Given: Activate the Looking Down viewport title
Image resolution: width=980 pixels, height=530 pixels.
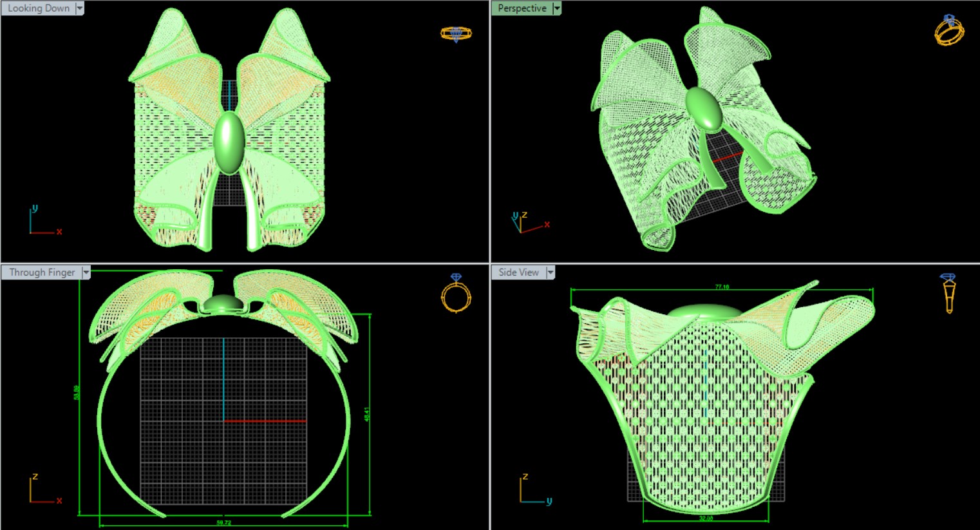Looking at the screenshot, I should (x=39, y=8).
